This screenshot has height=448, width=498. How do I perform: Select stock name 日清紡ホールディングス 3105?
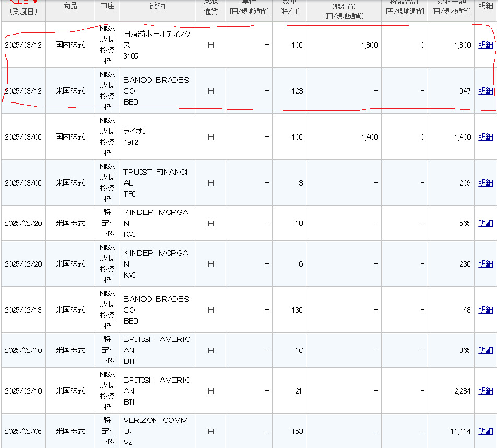click(x=157, y=45)
